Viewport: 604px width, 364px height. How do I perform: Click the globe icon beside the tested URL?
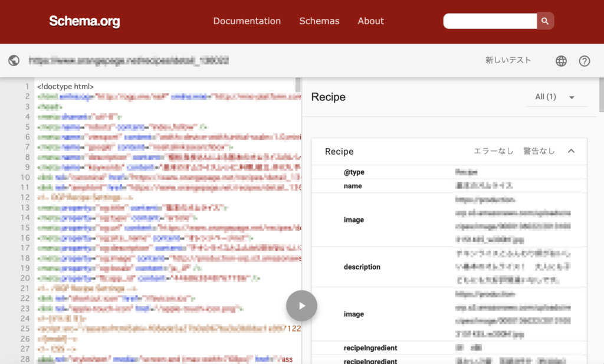coord(14,61)
